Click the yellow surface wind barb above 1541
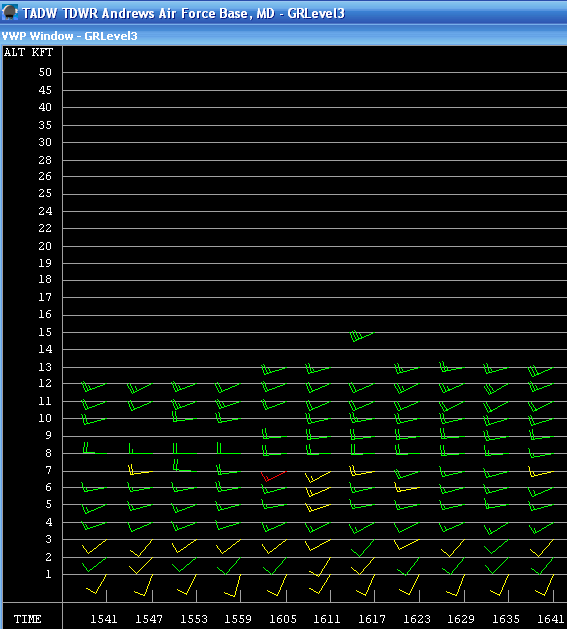The width and height of the screenshot is (567, 629). [96, 584]
